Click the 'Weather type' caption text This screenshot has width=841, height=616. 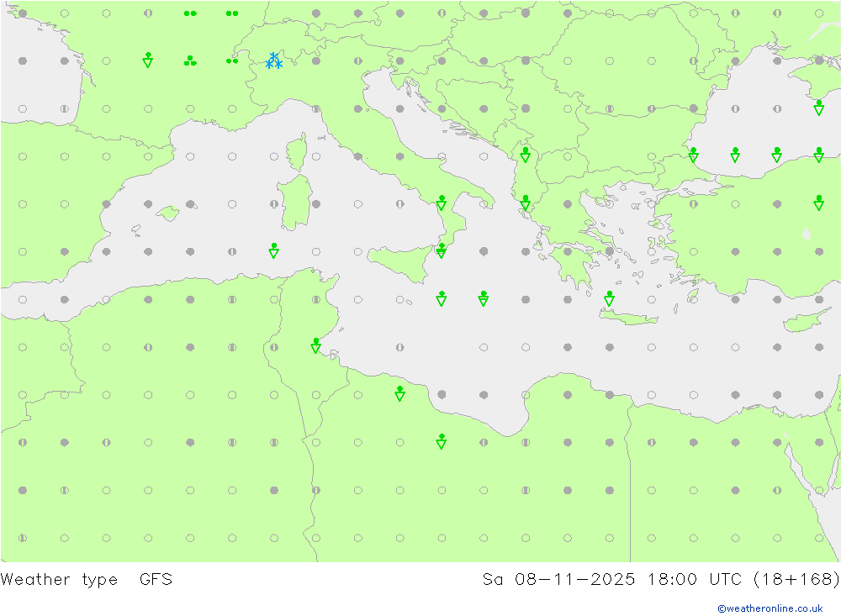click(x=59, y=580)
